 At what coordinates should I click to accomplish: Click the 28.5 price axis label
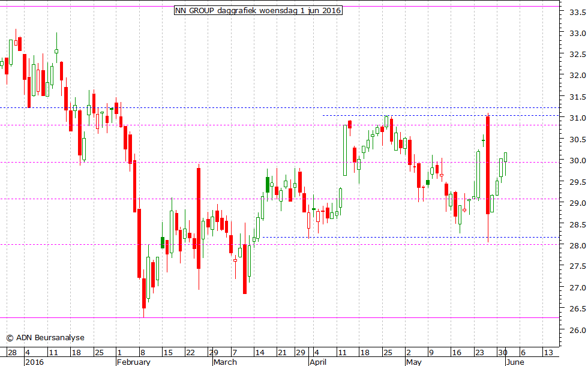(x=577, y=224)
